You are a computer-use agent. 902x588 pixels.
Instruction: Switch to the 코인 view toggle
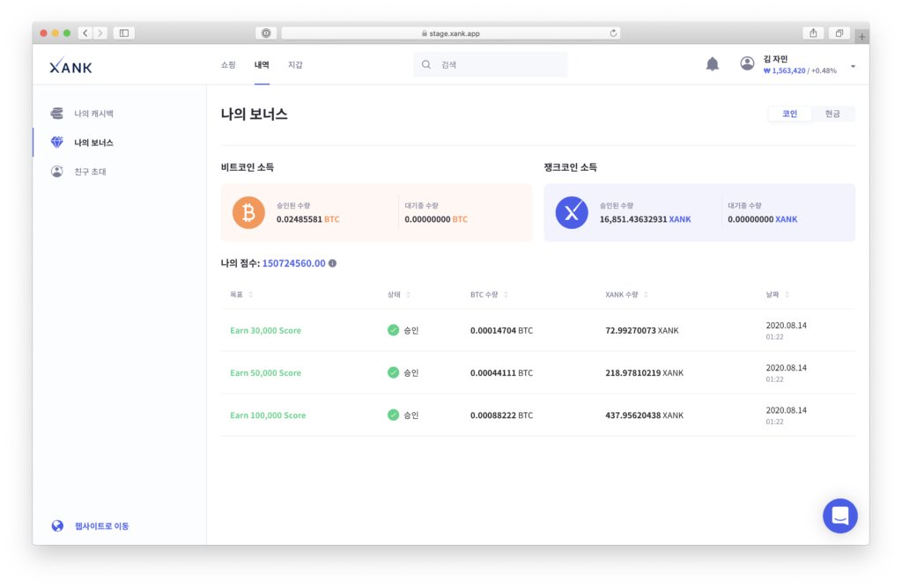point(789,114)
